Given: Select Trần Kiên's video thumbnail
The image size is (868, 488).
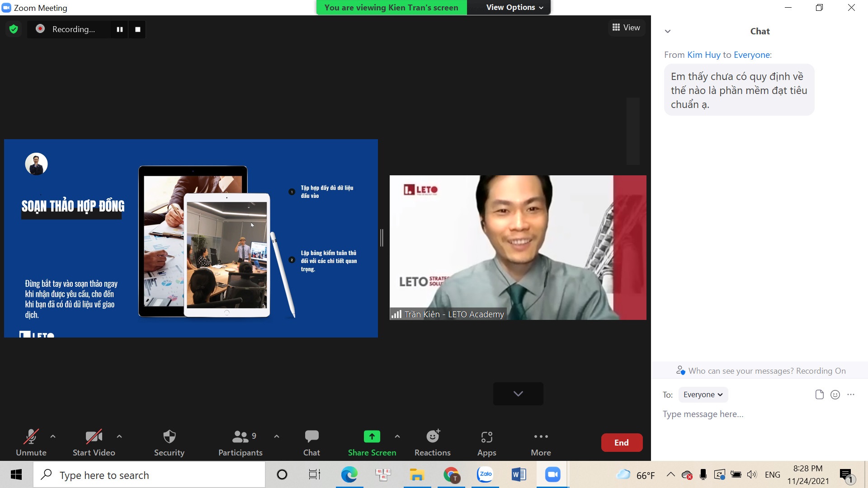Looking at the screenshot, I should [x=518, y=248].
